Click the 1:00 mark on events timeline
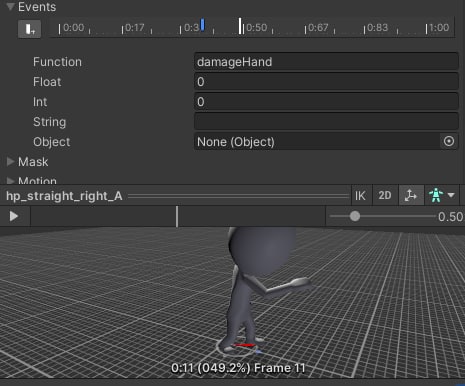The height and width of the screenshot is (386, 465). (x=439, y=27)
